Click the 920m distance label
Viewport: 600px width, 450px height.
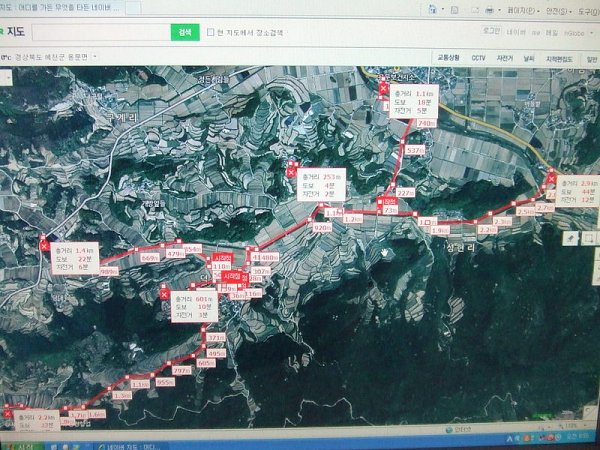point(322,228)
